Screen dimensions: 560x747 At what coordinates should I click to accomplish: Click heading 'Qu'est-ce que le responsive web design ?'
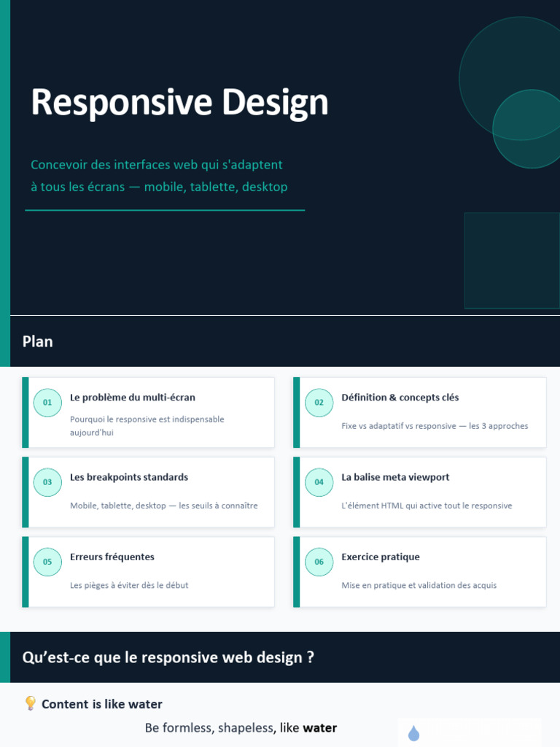coord(168,657)
